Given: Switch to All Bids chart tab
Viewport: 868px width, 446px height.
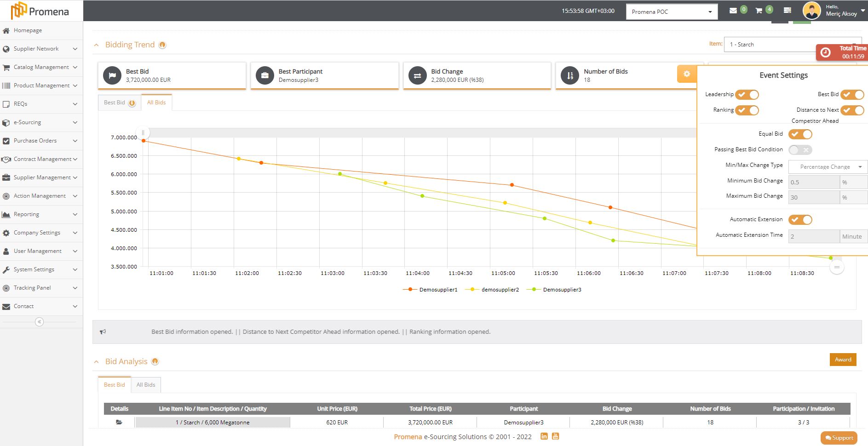Looking at the screenshot, I should pos(156,103).
